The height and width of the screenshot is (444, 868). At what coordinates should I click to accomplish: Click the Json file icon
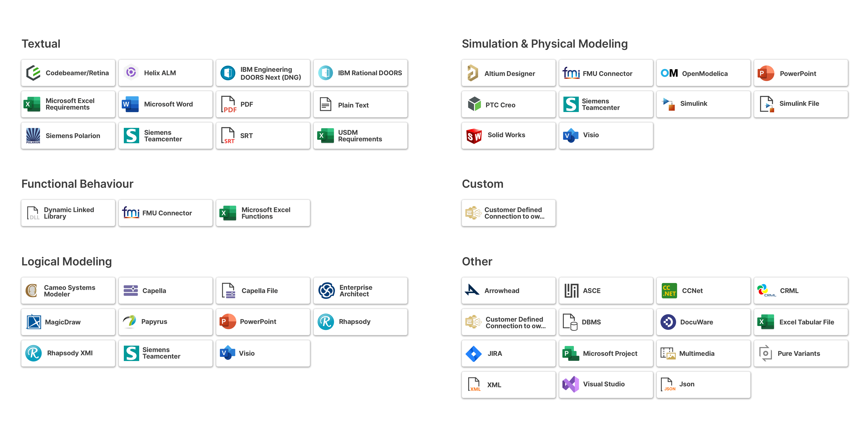(668, 384)
